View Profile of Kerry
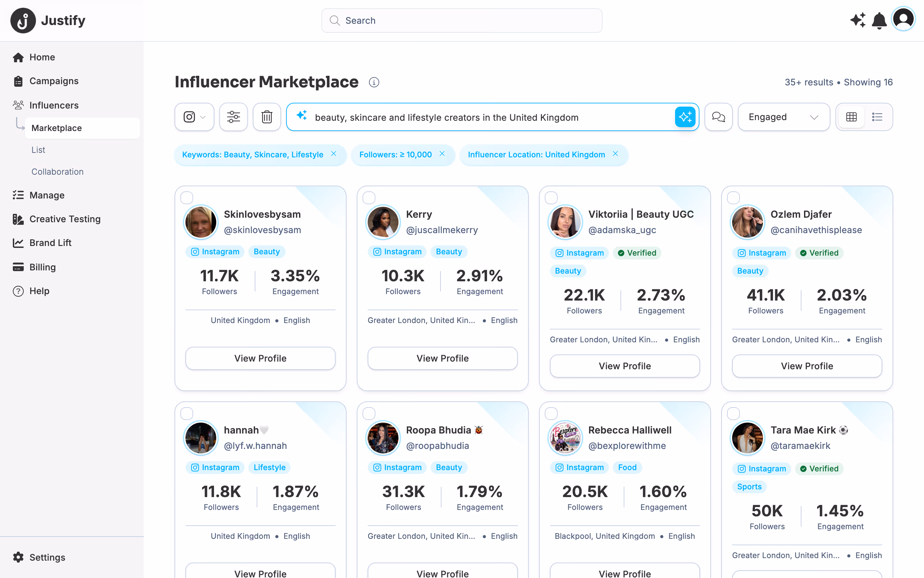This screenshot has width=924, height=578. [442, 358]
